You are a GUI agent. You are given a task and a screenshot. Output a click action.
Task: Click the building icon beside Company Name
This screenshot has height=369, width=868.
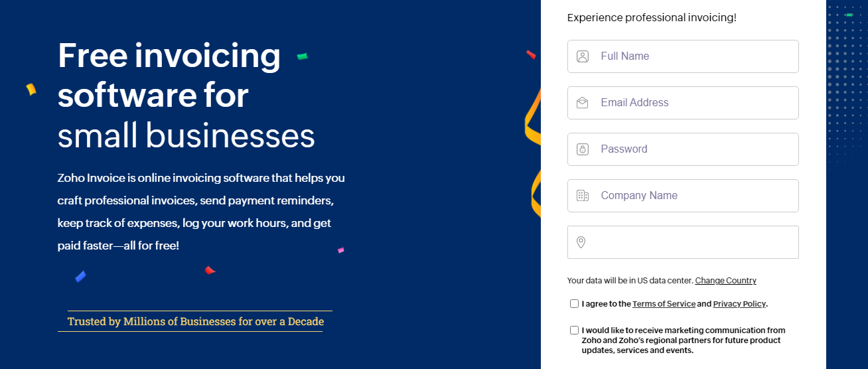583,196
